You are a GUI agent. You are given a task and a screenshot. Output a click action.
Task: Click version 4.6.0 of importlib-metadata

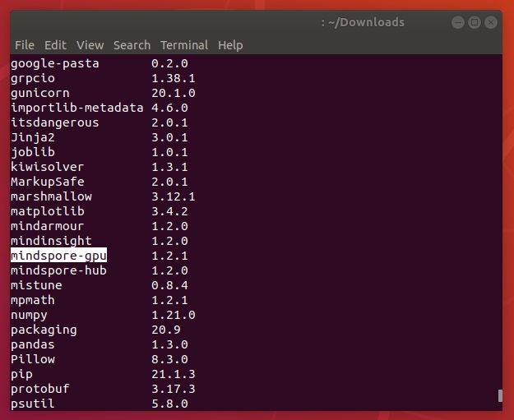[x=169, y=108]
